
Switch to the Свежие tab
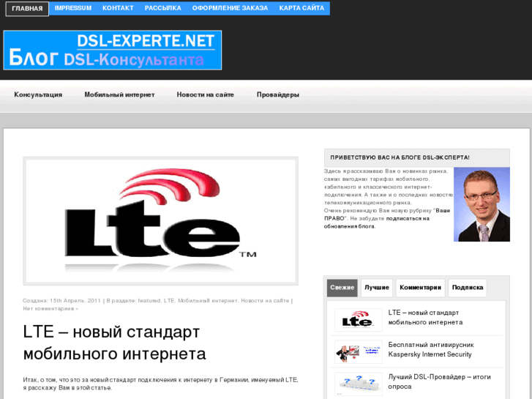click(342, 288)
